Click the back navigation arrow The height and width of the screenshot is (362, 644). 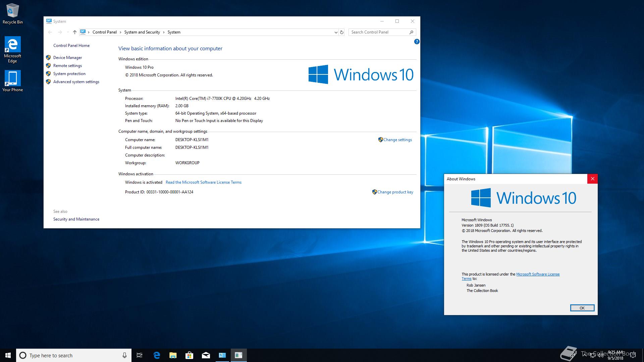[50, 32]
